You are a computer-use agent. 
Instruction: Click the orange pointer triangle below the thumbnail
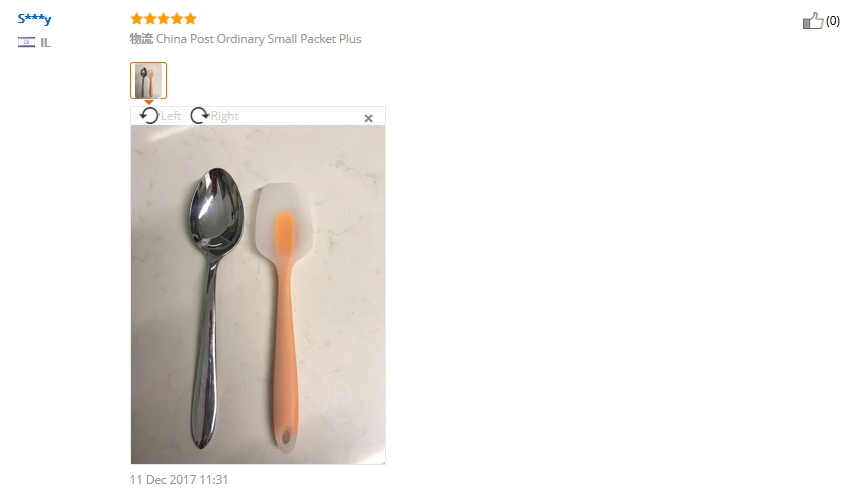pos(148,102)
